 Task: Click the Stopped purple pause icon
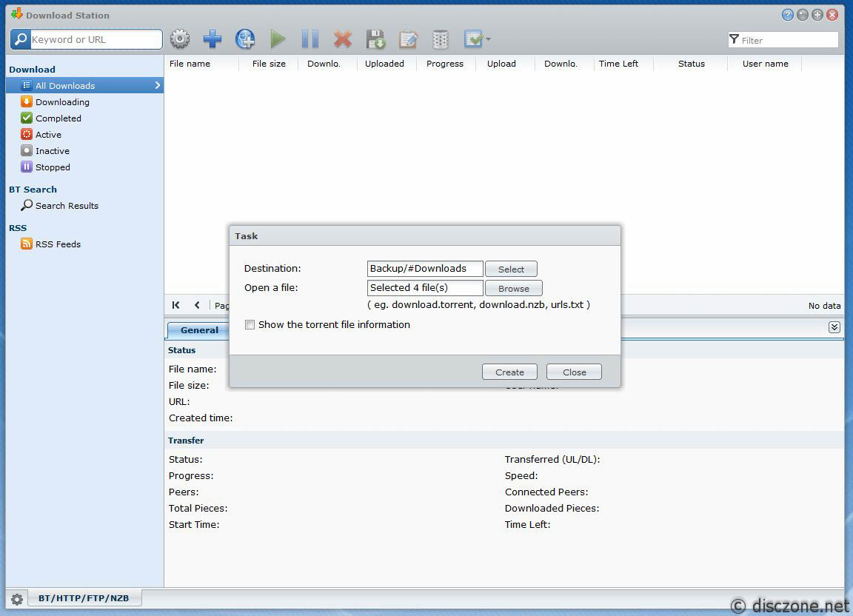26,167
